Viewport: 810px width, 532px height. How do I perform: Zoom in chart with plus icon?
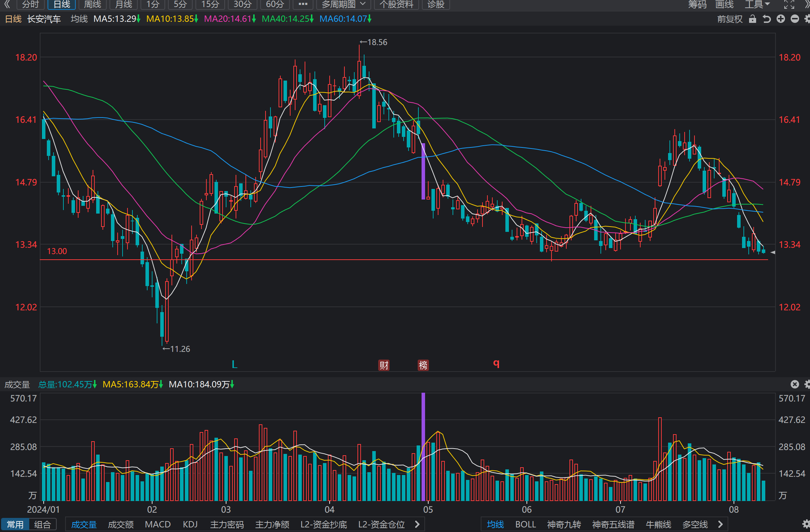coord(781,19)
